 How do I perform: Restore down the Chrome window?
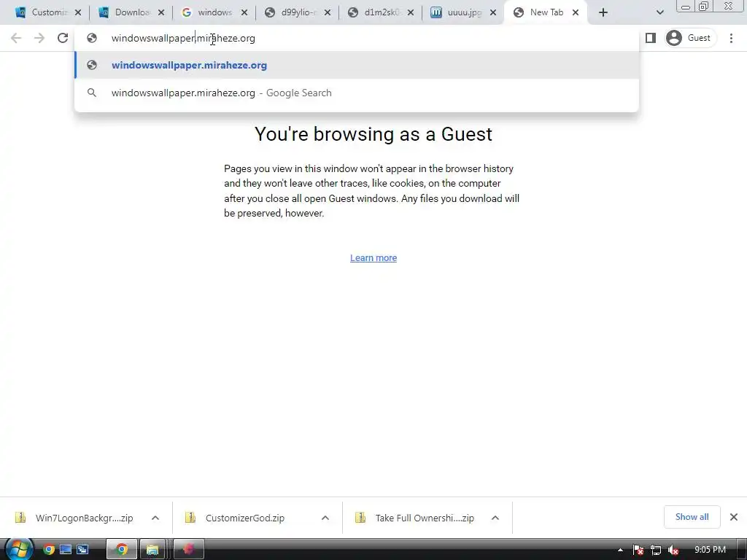(703, 7)
